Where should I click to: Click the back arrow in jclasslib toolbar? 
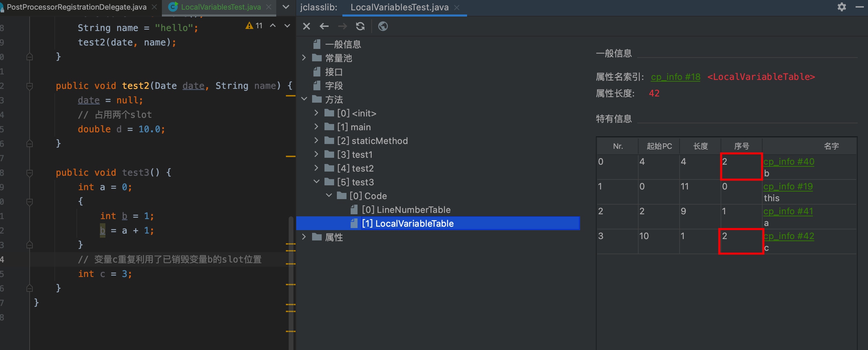(x=324, y=26)
